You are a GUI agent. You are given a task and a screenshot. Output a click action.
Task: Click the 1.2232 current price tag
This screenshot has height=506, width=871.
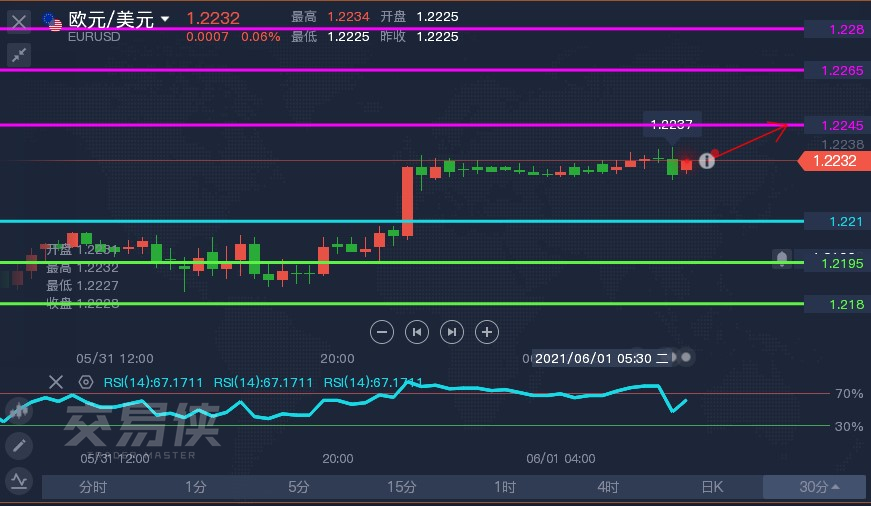834,161
